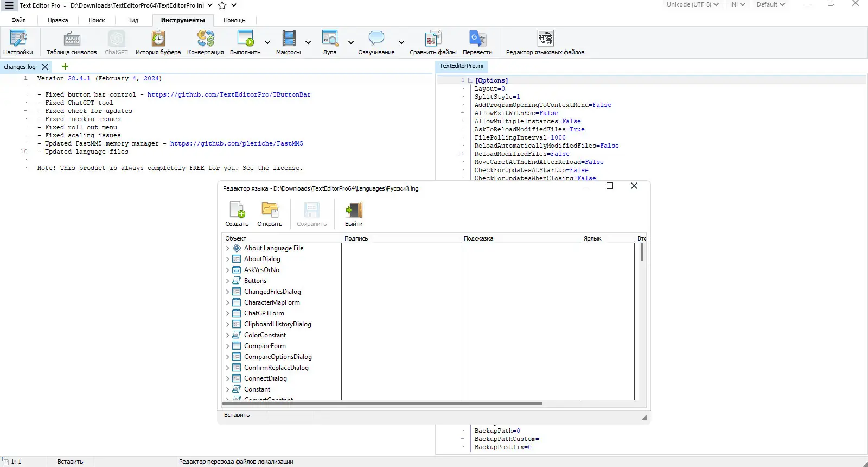The height and width of the screenshot is (467, 868).
Task: Add a new tab with plus icon
Action: click(65, 66)
